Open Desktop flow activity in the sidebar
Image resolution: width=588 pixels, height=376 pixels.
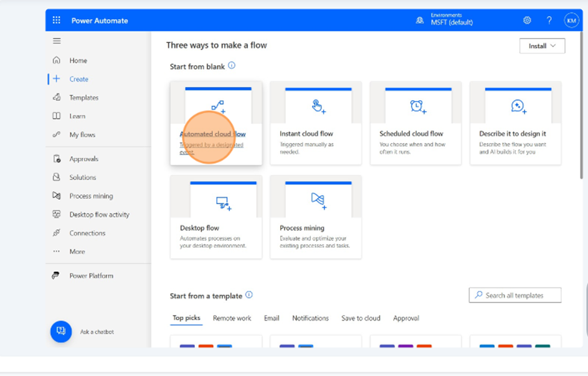pyautogui.click(x=100, y=214)
